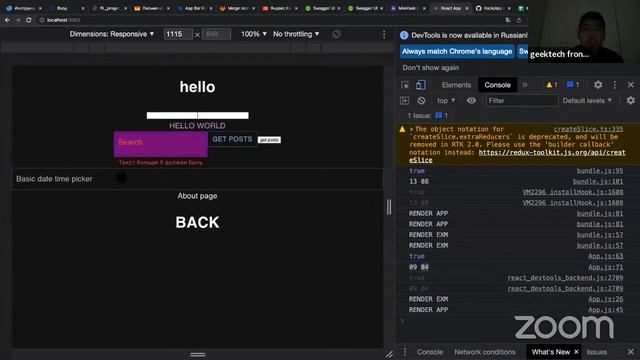The width and height of the screenshot is (640, 360).
Task: Open console settings gear
Action: [631, 100]
